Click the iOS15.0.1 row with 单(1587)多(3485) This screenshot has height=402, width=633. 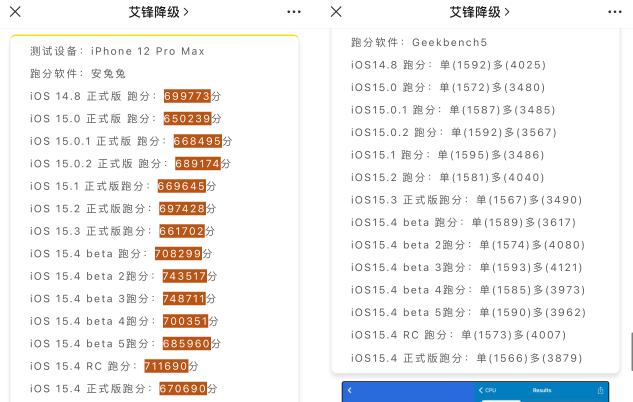pos(453,110)
